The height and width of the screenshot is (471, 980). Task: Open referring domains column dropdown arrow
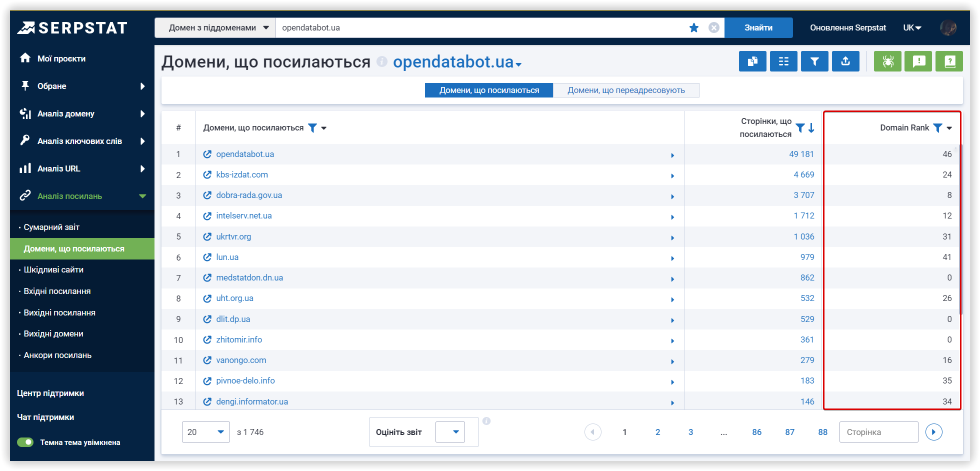[324, 128]
